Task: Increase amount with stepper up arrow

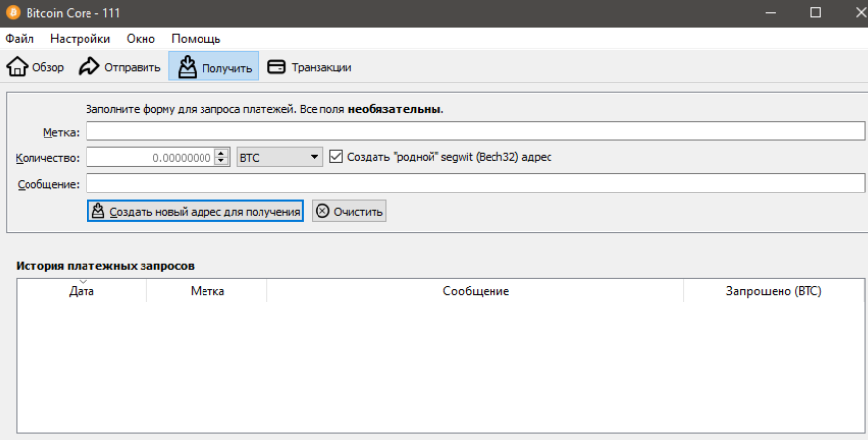Action: coord(221,153)
